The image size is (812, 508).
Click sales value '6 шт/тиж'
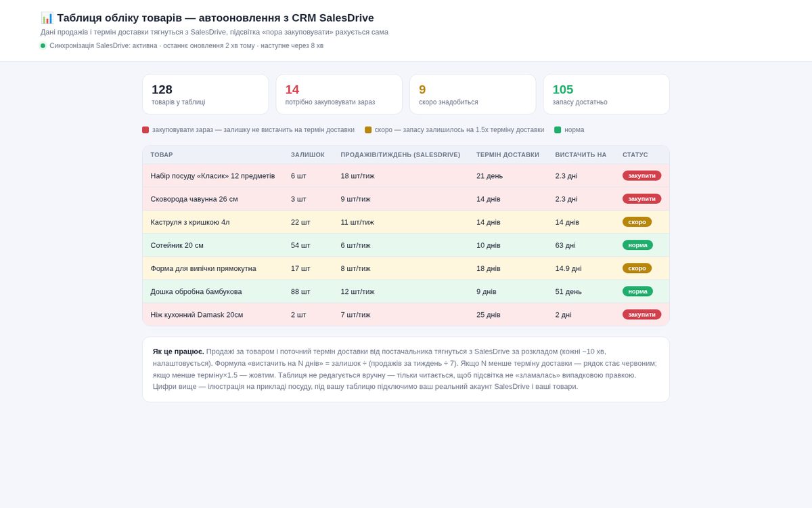point(355,245)
